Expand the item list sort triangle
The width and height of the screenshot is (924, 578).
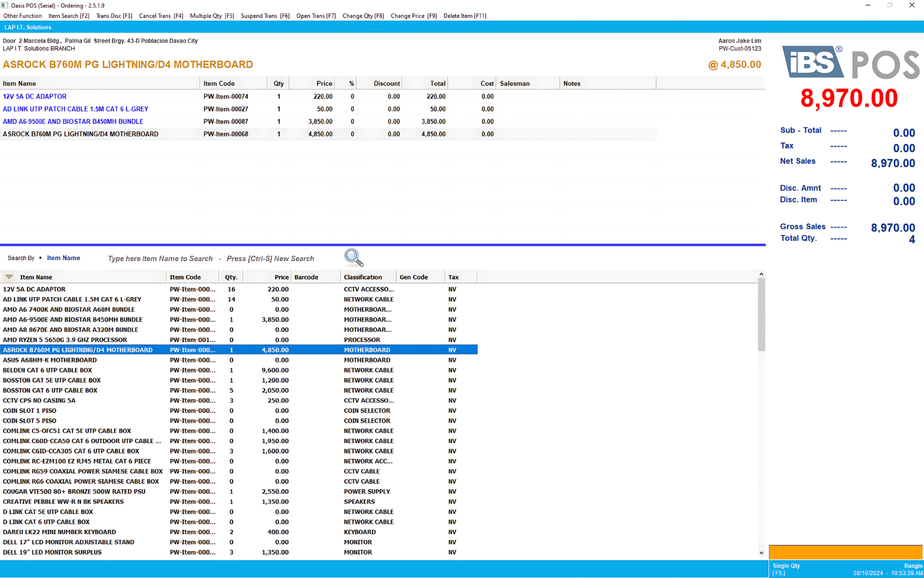[9, 277]
